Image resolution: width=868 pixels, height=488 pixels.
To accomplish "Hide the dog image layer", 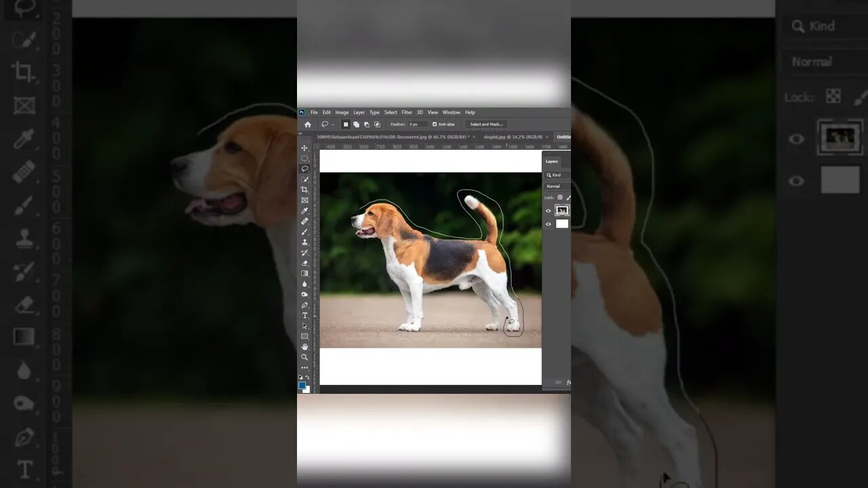I will click(549, 211).
